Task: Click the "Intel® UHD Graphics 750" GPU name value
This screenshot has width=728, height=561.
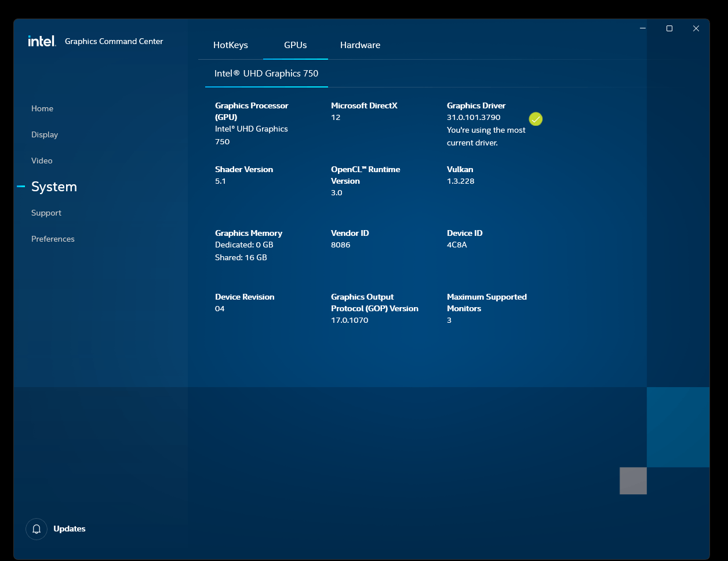Action: [x=252, y=135]
